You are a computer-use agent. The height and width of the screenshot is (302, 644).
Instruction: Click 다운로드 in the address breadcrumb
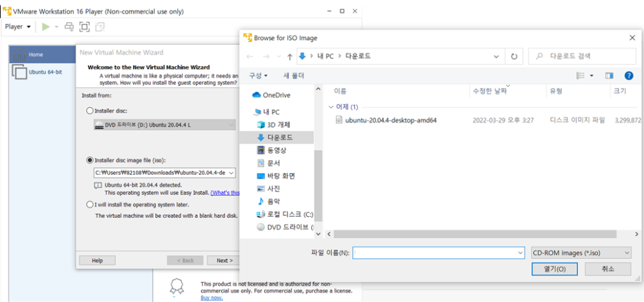click(358, 56)
